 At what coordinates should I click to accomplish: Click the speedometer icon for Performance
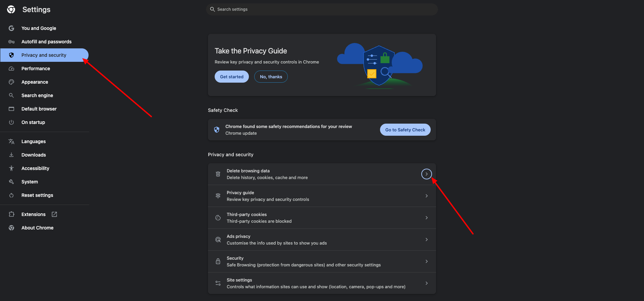pyautogui.click(x=11, y=69)
